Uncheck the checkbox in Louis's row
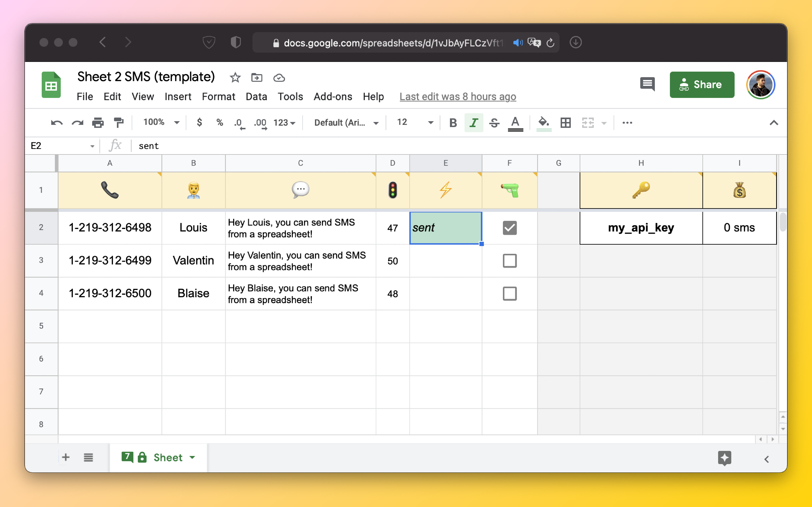This screenshot has width=812, height=507. pos(509,228)
